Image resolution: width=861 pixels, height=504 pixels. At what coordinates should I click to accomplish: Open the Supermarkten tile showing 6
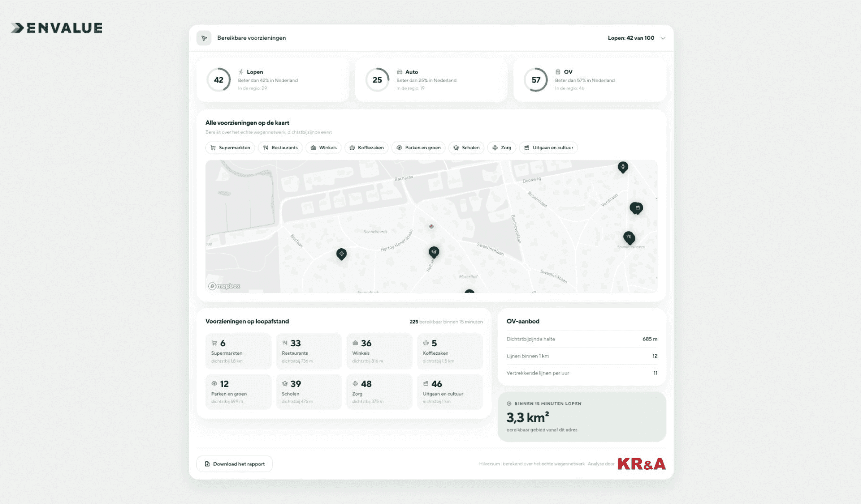pyautogui.click(x=238, y=351)
